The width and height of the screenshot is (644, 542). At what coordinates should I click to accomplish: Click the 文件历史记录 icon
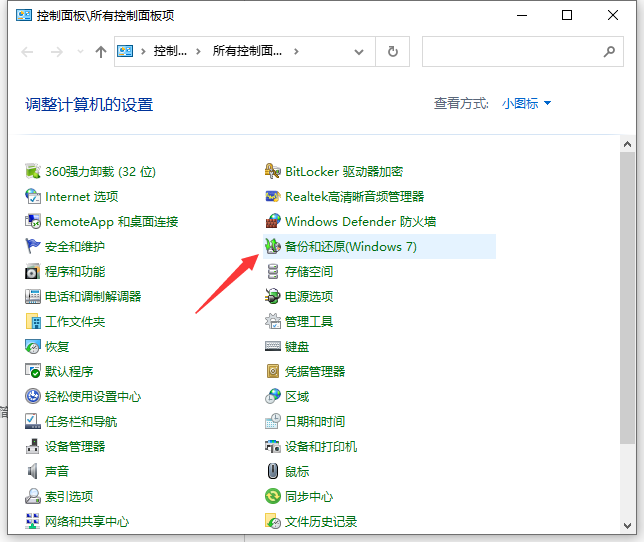273,521
